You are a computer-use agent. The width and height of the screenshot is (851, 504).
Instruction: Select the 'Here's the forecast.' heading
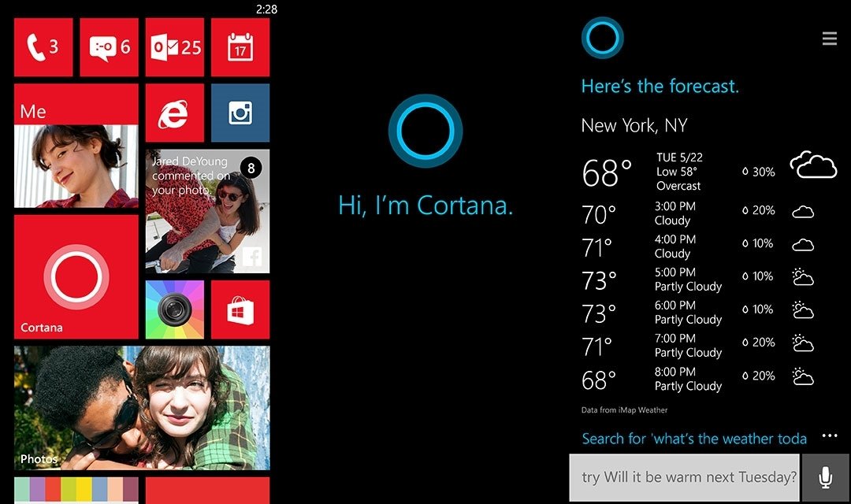pos(660,87)
